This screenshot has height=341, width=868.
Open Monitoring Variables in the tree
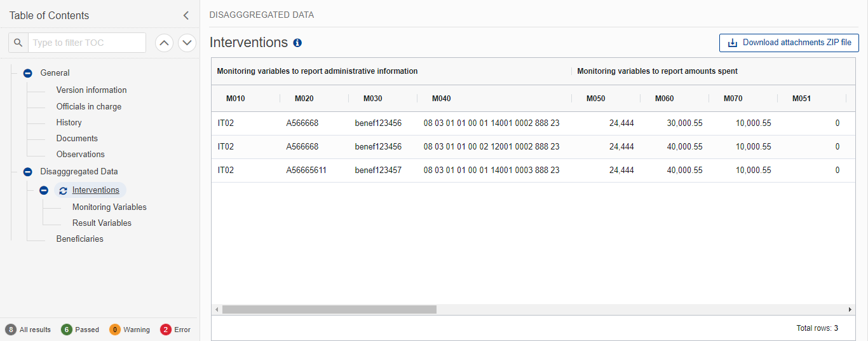click(109, 207)
